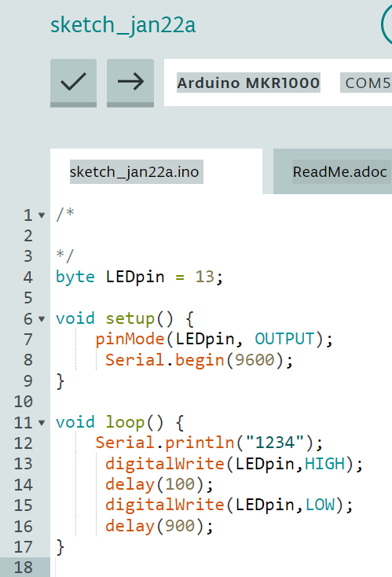Click line number 4 in the gutter
This screenshot has height=577, width=392.
(x=28, y=277)
